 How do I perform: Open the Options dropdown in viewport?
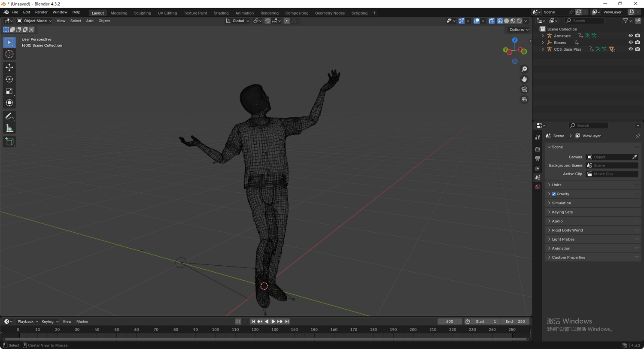tap(519, 30)
